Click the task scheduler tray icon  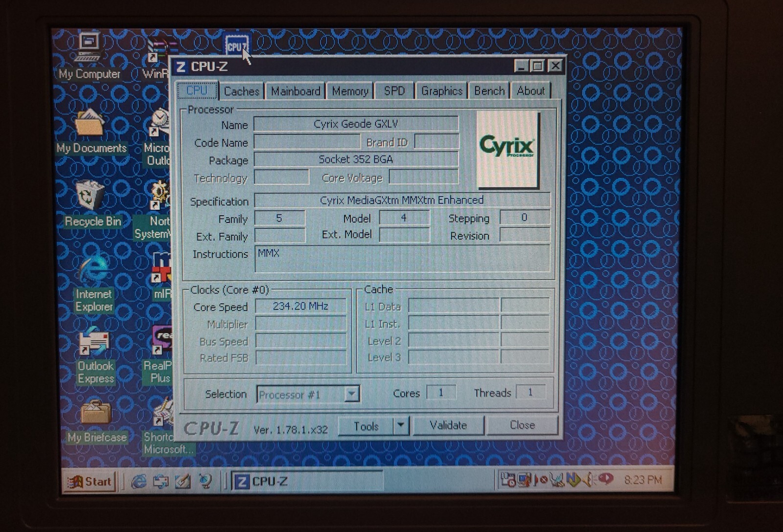(x=507, y=481)
